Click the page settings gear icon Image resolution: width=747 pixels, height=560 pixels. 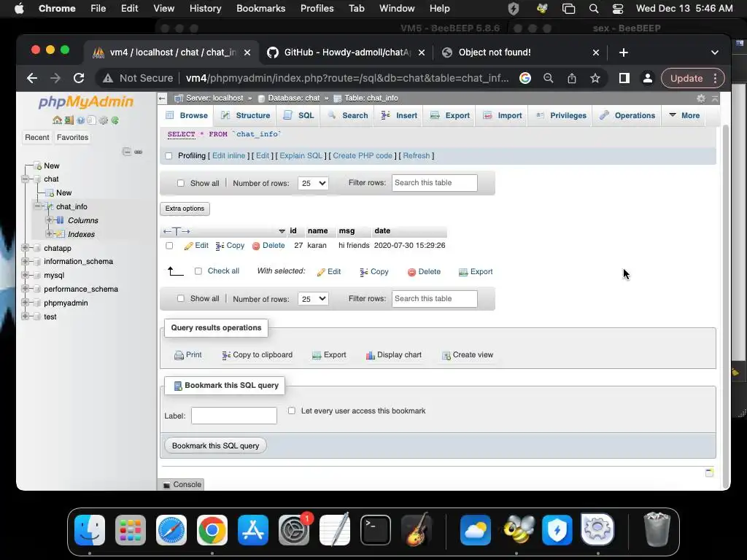(x=701, y=98)
